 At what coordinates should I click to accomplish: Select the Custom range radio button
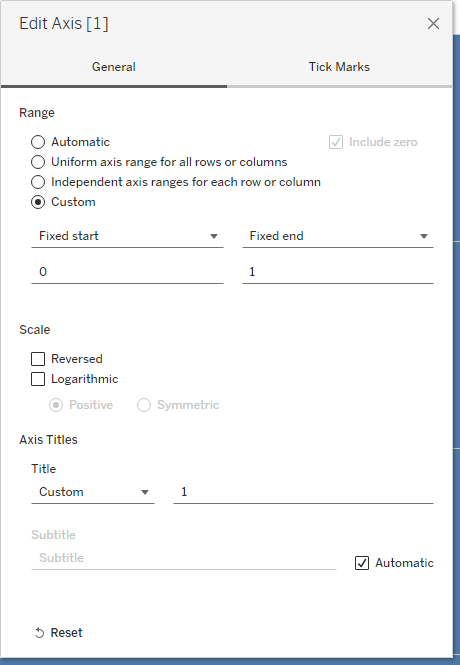point(38,202)
